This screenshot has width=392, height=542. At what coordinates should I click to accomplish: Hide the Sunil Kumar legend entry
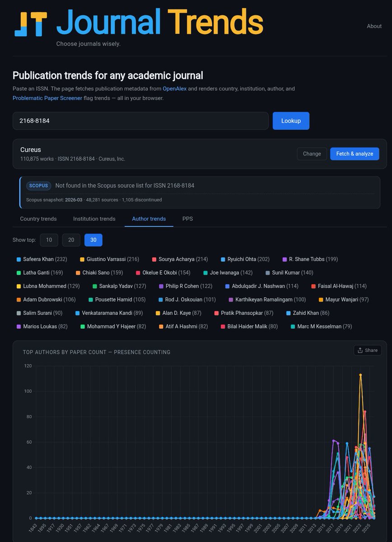click(x=289, y=273)
